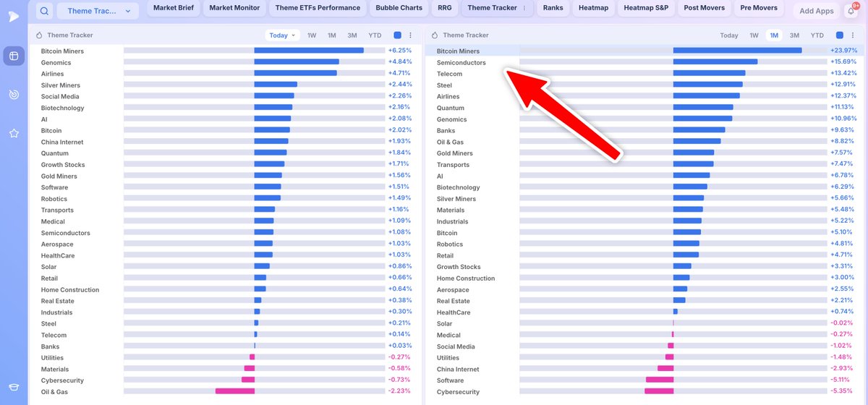Open right panel three-dot options menu
Viewport: 868px width, 405px height.
click(x=852, y=35)
